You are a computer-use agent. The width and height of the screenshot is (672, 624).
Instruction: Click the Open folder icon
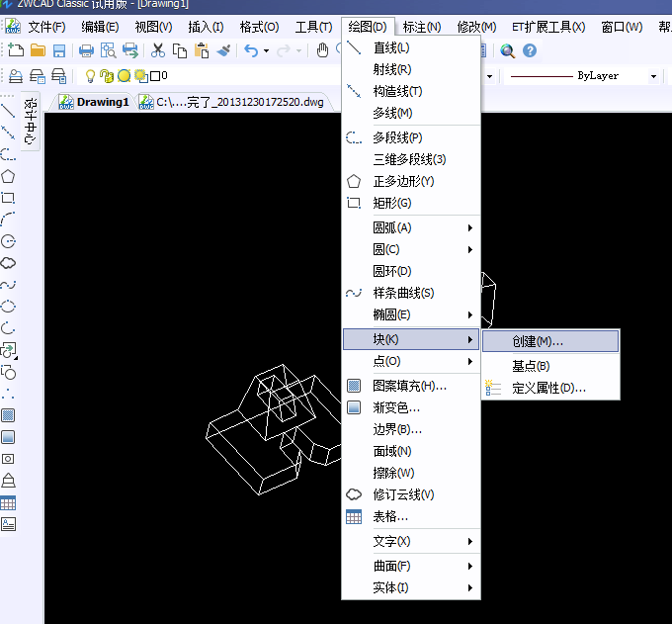tap(38, 50)
